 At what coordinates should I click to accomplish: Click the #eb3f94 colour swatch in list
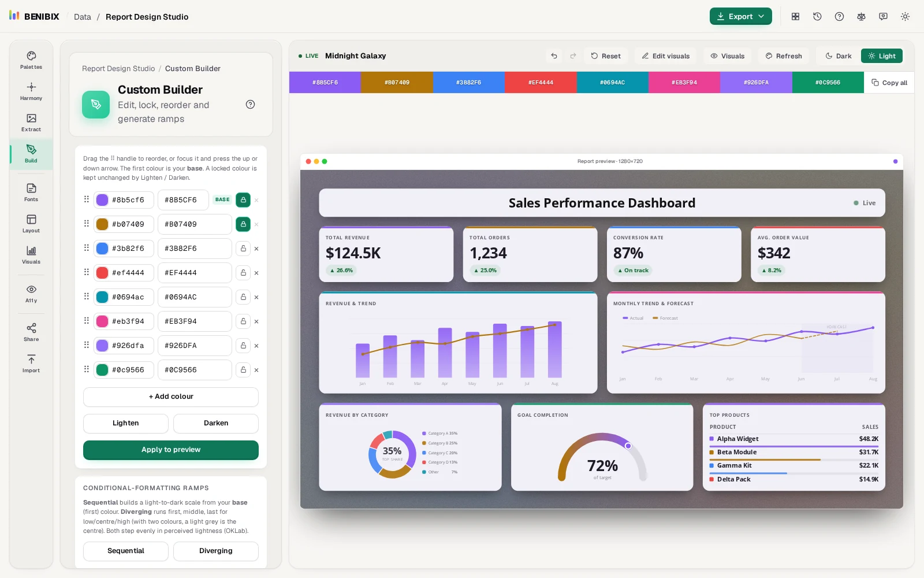coord(102,321)
